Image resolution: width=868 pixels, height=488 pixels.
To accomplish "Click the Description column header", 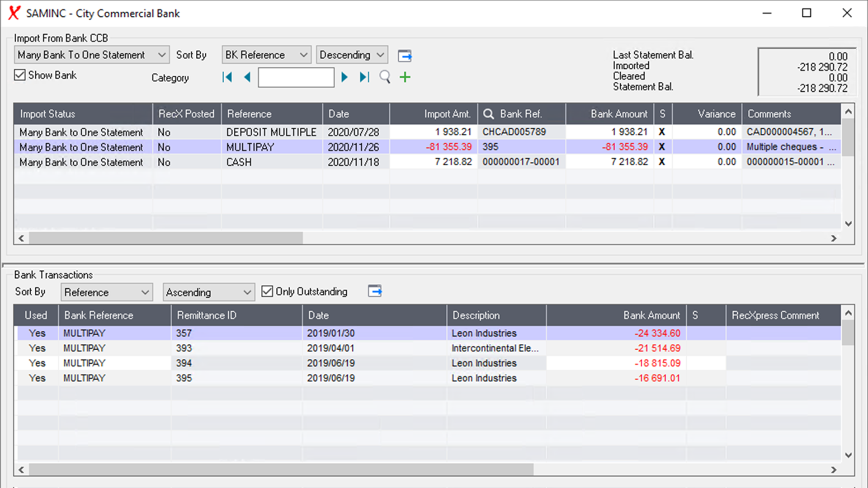I will pyautogui.click(x=496, y=315).
